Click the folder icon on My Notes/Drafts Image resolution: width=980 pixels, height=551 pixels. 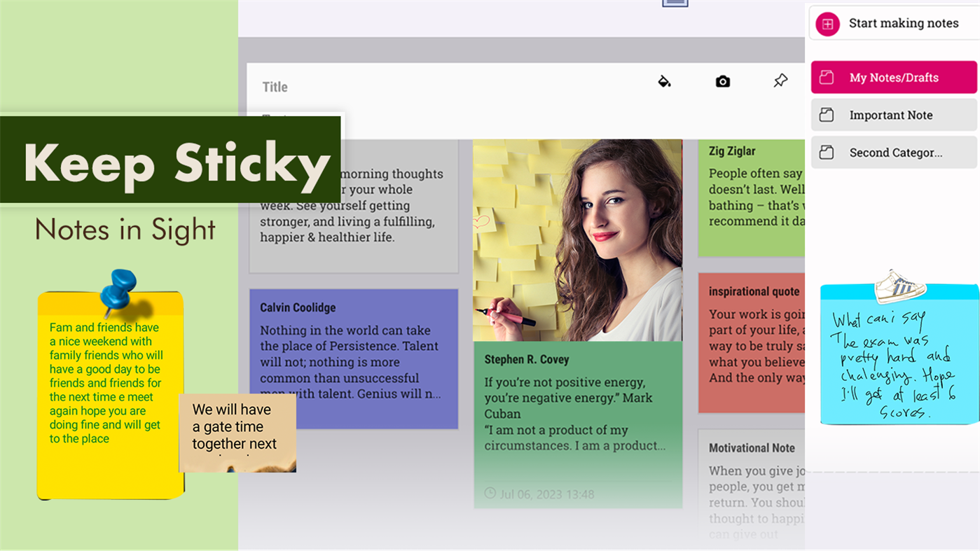click(829, 77)
